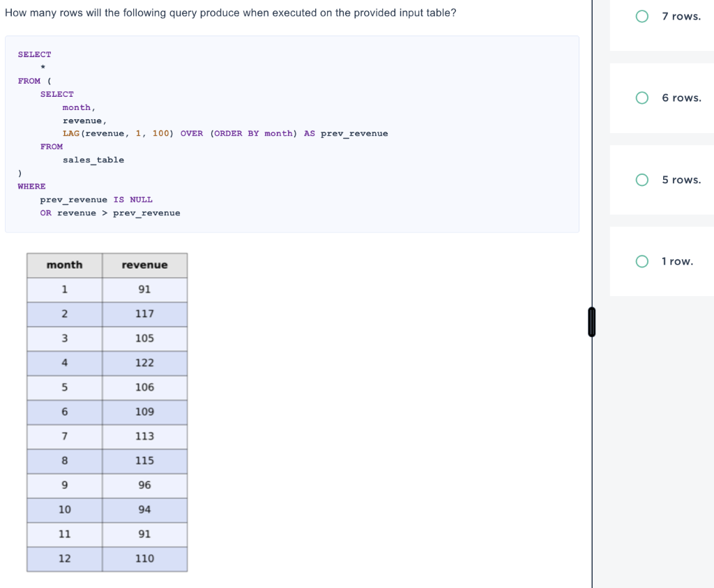Click revenue cell with value 105
Viewport: 714px width, 588px height.
coord(145,339)
